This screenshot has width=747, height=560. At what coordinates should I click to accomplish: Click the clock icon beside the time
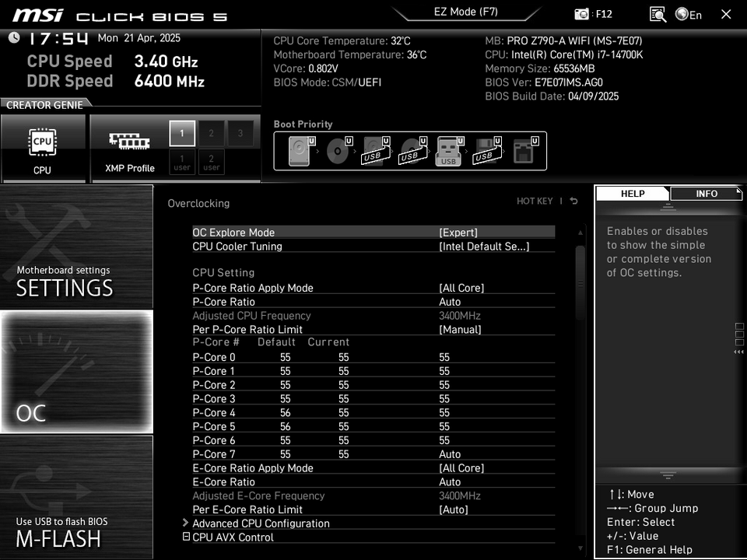tap(14, 37)
